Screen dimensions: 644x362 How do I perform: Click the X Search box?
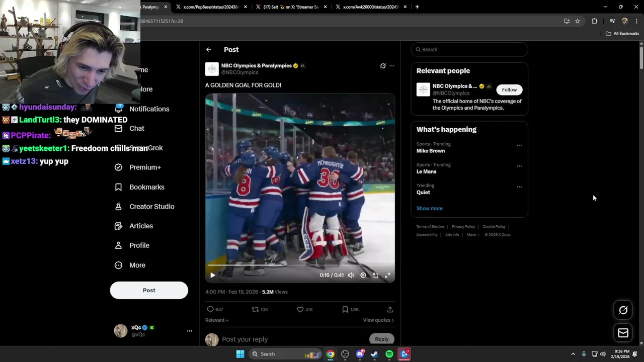469,50
